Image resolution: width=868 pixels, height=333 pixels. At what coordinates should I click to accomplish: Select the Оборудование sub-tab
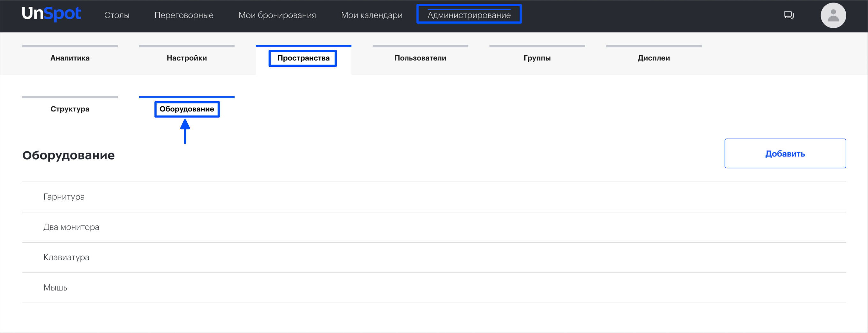(x=187, y=109)
